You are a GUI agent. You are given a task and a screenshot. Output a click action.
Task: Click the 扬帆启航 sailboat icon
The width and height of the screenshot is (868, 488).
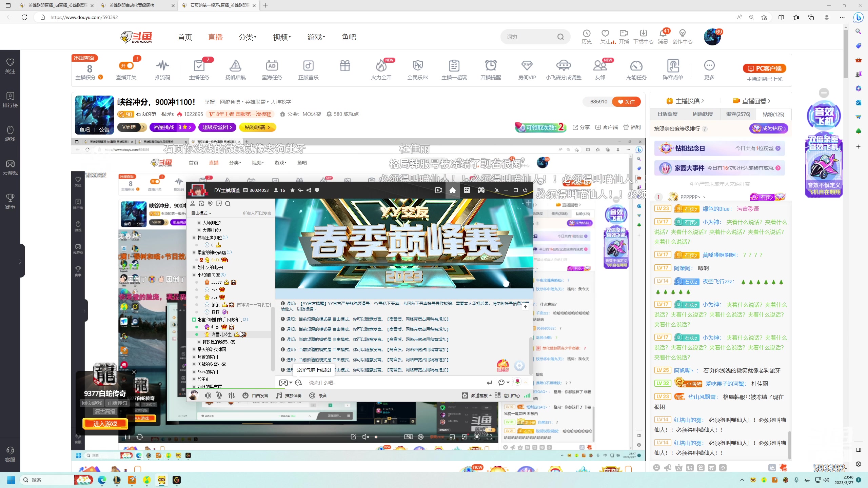(235, 65)
